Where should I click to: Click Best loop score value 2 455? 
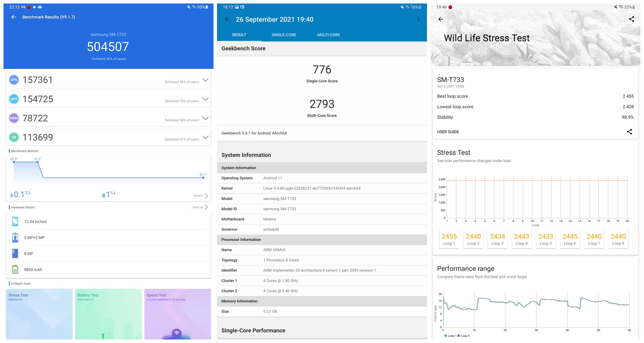point(628,96)
